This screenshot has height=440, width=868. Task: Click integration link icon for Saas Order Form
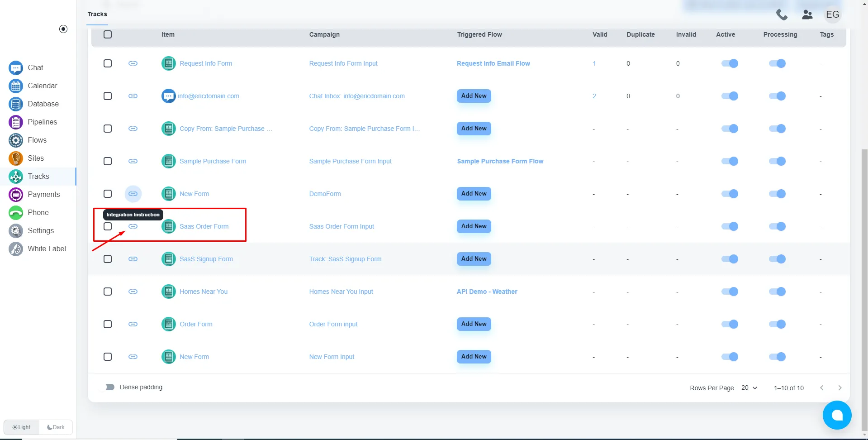click(133, 226)
